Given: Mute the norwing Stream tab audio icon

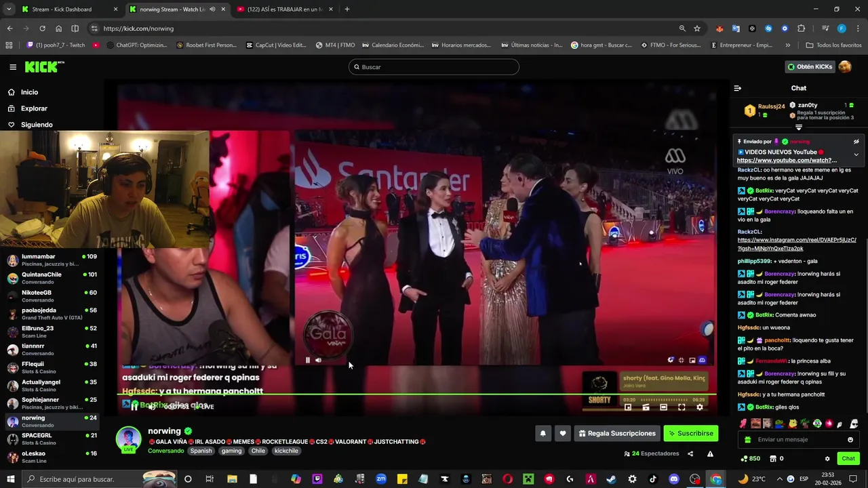Looking at the screenshot, I should [x=212, y=9].
